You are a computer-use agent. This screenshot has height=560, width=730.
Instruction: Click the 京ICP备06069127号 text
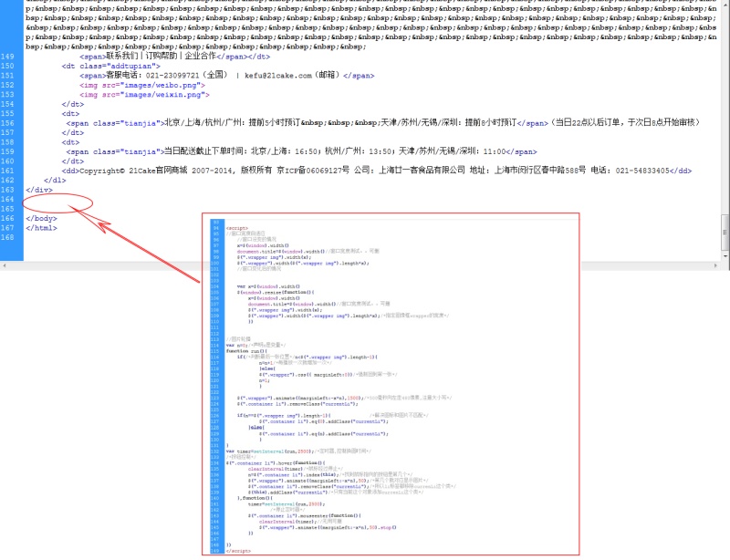coord(313,171)
